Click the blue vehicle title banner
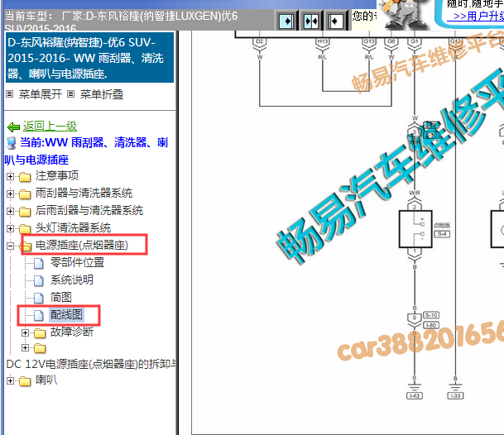Screen dimensions: 504x435 click(89, 58)
